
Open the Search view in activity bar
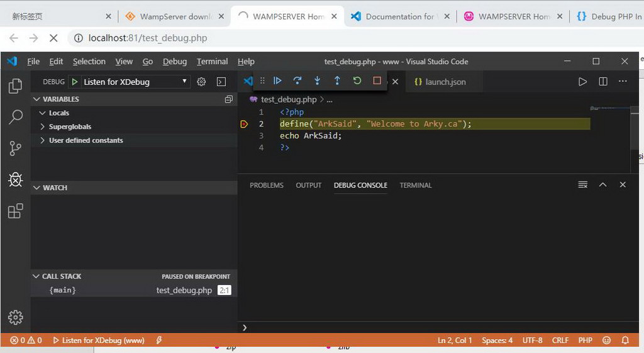(15, 117)
